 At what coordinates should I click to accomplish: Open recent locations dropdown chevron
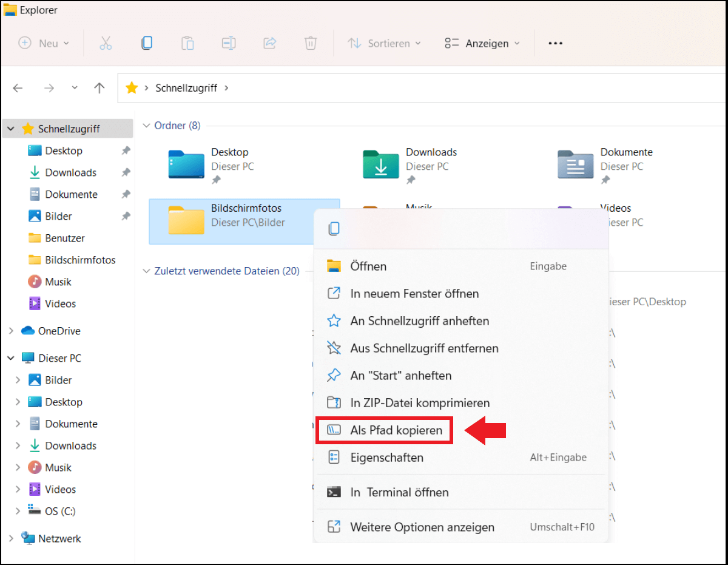tap(75, 88)
